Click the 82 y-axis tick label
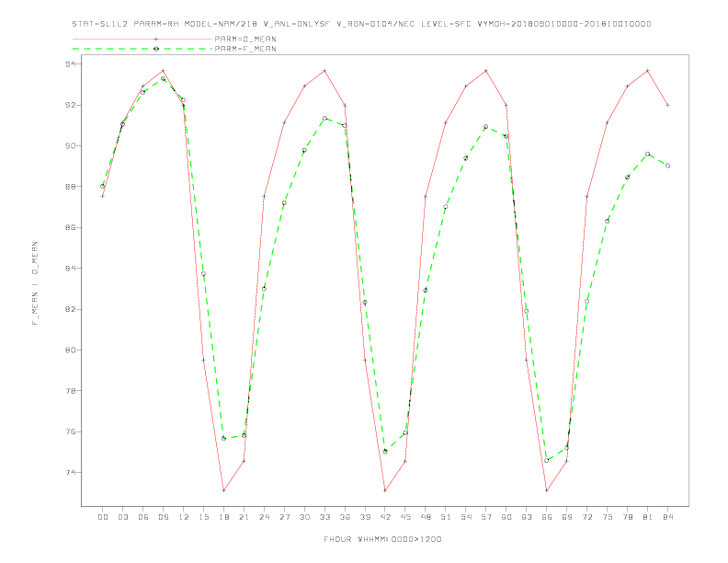Image resolution: width=728 pixels, height=563 pixels. click(71, 309)
